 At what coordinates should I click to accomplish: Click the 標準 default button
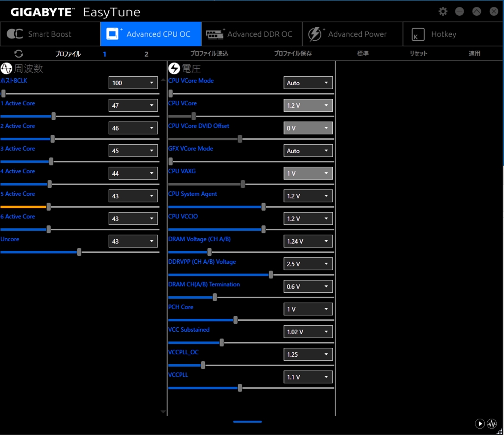(363, 53)
